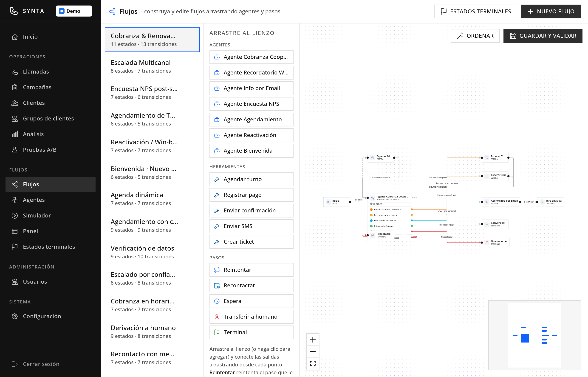Image resolution: width=588 pixels, height=377 pixels.
Task: Add the Registrar pago tool
Action: click(252, 195)
